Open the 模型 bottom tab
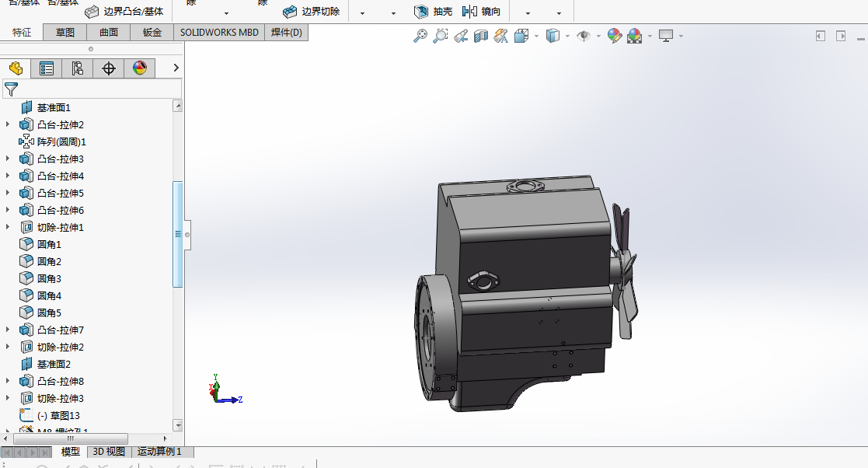The width and height of the screenshot is (868, 468). point(70,452)
